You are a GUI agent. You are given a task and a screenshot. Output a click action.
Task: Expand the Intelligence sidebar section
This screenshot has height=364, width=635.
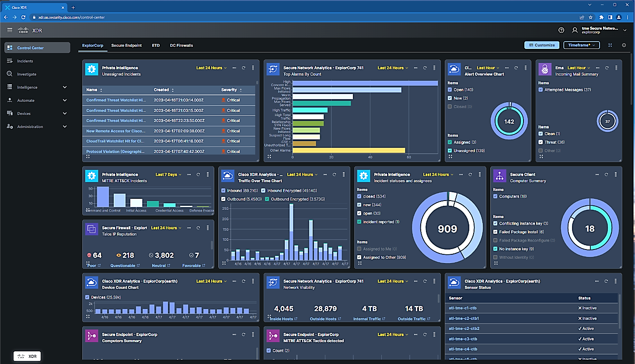coord(65,87)
